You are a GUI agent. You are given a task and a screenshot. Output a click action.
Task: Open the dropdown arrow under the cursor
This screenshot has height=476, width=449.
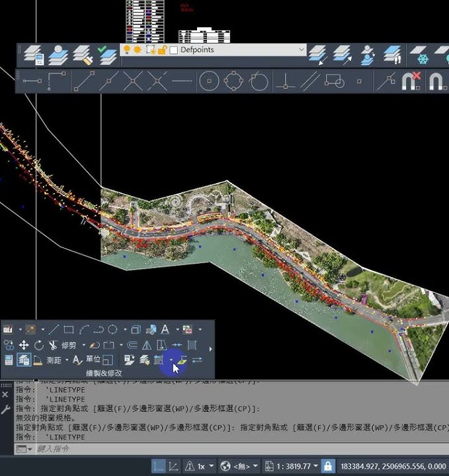(171, 360)
